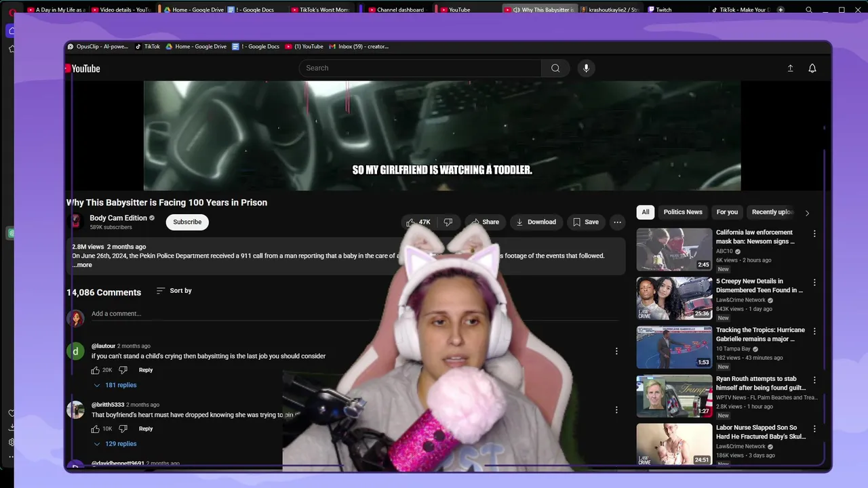Viewport: 868px width, 488px height.
Task: Thumbs up @lautour's comment
Action: tap(95, 370)
